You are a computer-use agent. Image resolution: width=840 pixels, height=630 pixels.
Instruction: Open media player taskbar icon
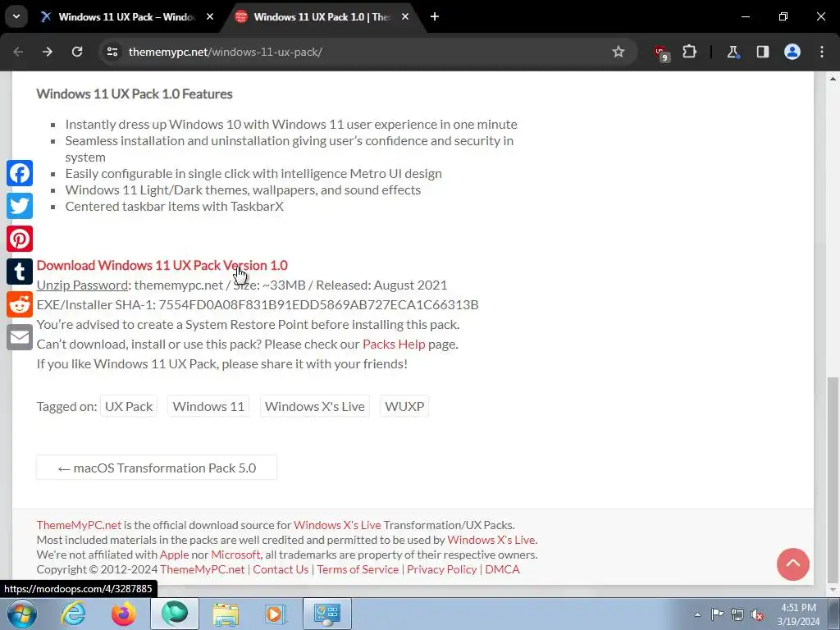click(x=276, y=614)
